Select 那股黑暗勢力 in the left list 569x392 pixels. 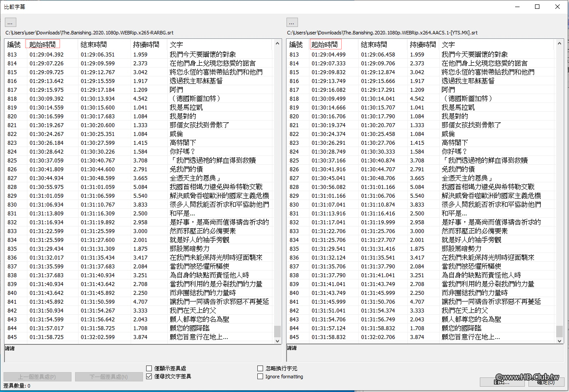(x=189, y=249)
